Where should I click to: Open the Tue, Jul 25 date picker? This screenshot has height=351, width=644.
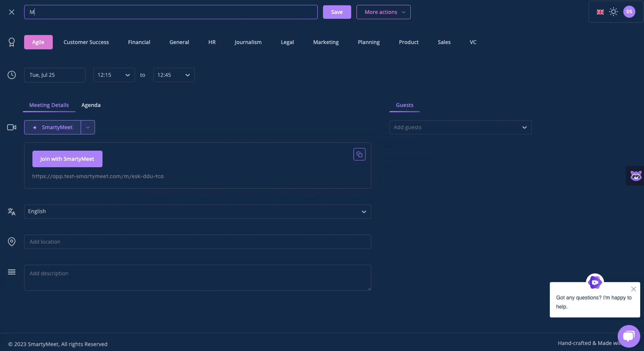point(55,75)
